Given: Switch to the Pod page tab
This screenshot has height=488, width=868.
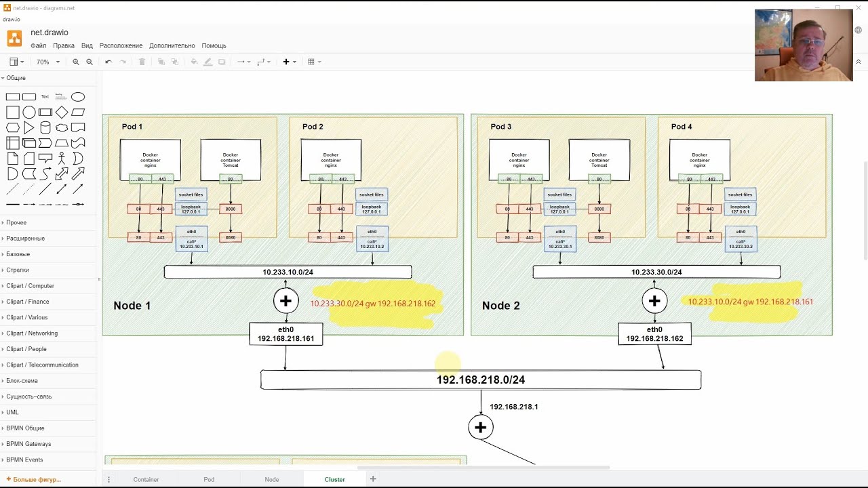Looking at the screenshot, I should coord(209,479).
